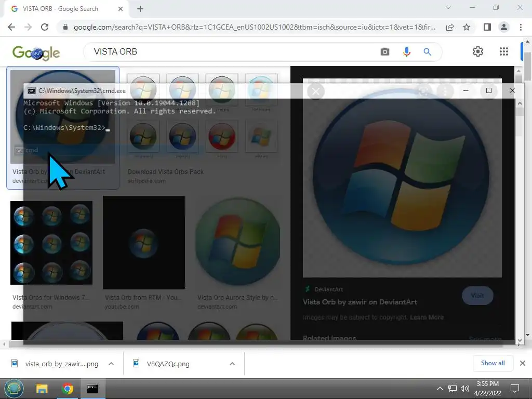The width and height of the screenshot is (532, 399).
Task: Open the Google apps grid
Action: pos(504,51)
